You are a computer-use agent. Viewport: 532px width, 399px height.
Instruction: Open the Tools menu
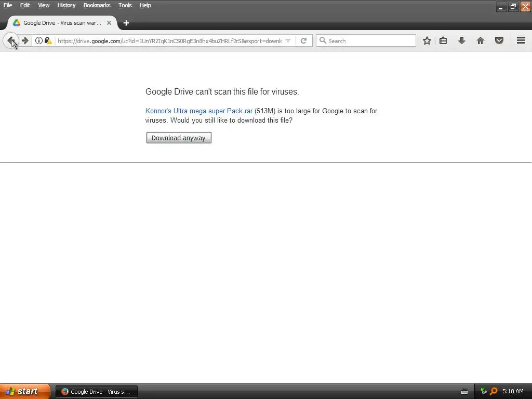pos(125,5)
